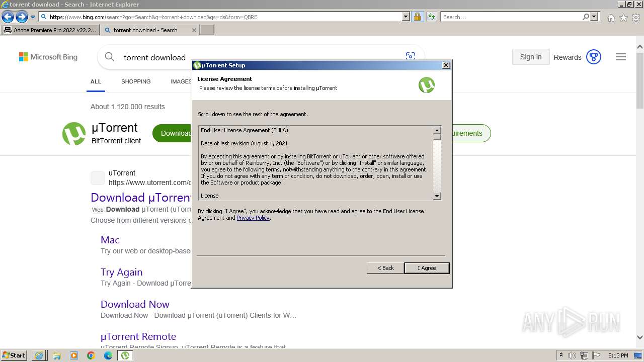Click the IE toolbar search box

[511, 17]
